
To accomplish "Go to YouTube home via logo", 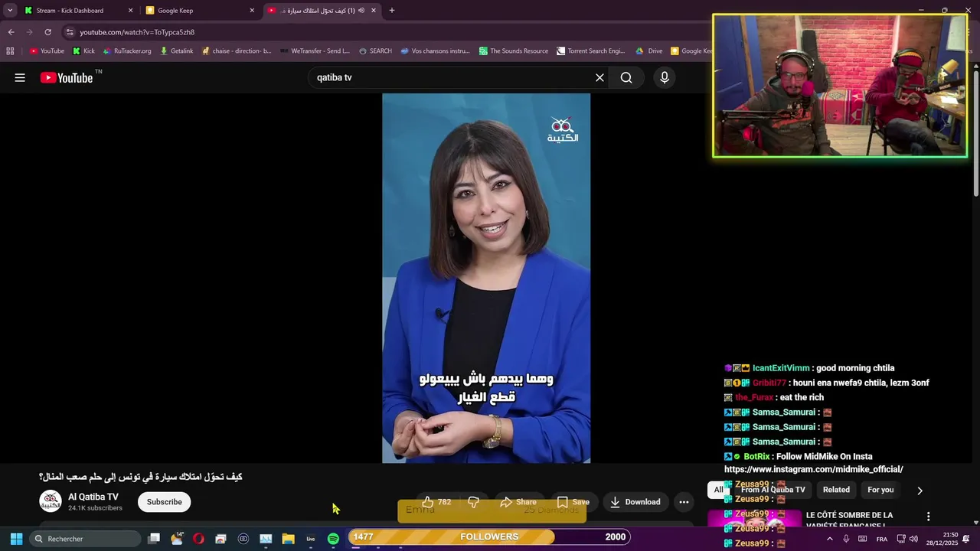I will 67,77.
